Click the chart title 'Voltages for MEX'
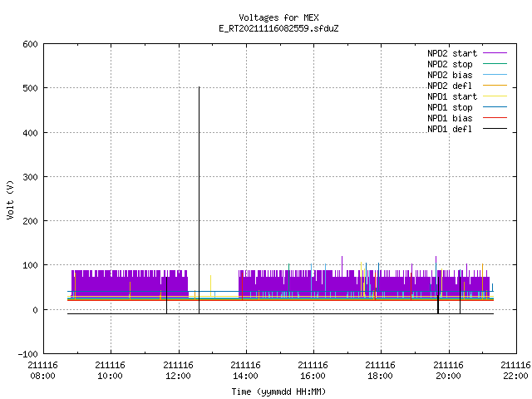The height and width of the screenshot is (399, 532). click(x=278, y=17)
